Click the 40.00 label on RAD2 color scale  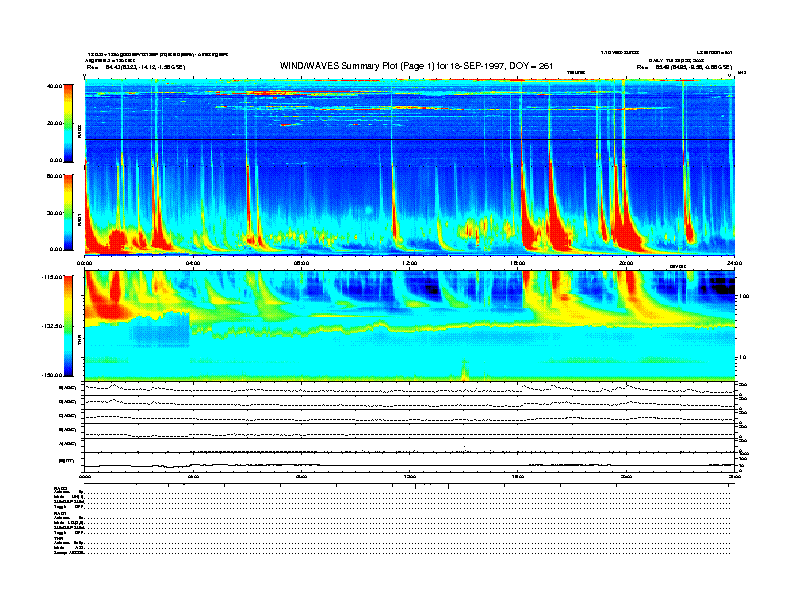click(54, 86)
